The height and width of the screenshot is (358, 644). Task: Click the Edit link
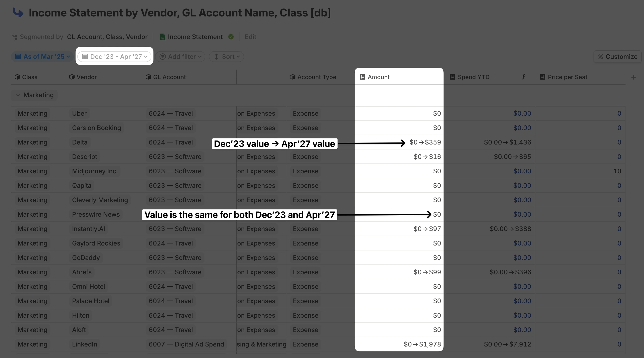(250, 37)
